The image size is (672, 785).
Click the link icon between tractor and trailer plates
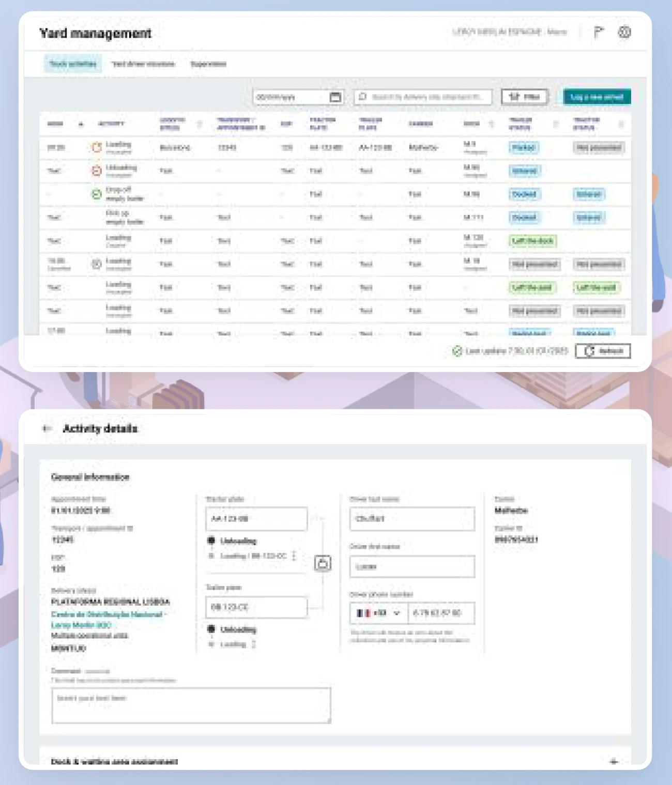(x=323, y=563)
